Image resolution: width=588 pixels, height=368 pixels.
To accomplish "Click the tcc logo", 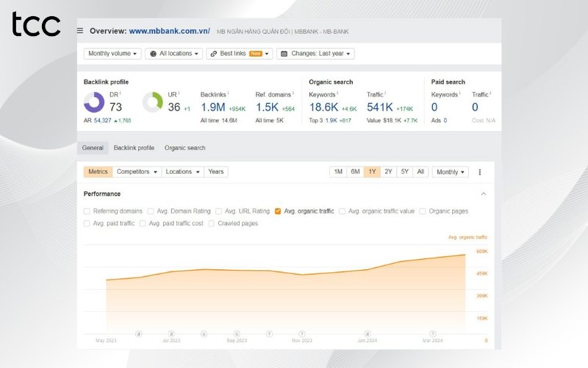I will [36, 24].
